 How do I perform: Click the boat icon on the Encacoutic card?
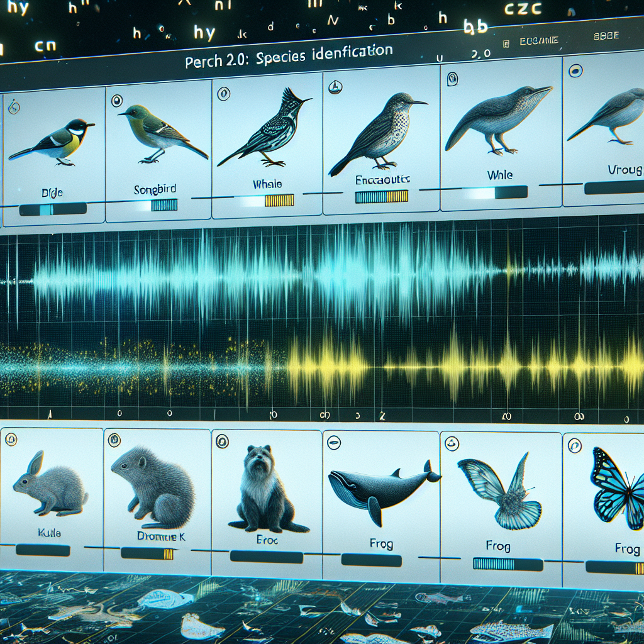(x=336, y=87)
